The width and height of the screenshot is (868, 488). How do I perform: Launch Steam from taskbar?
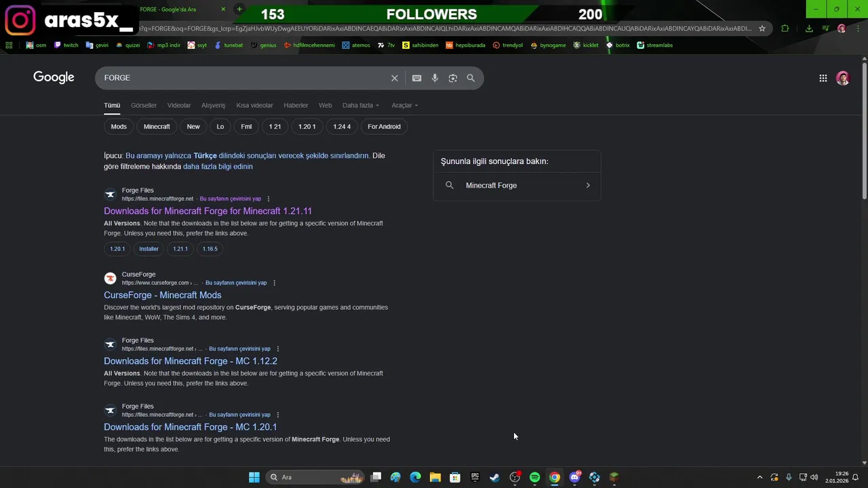495,477
